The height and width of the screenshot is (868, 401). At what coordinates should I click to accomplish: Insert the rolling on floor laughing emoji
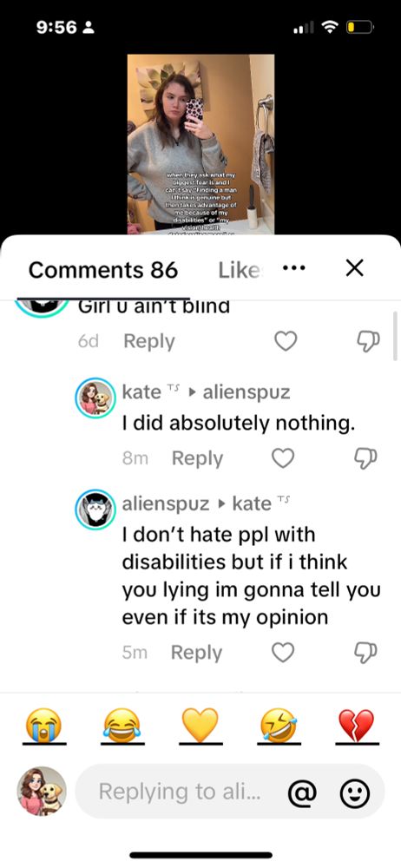[x=279, y=725]
